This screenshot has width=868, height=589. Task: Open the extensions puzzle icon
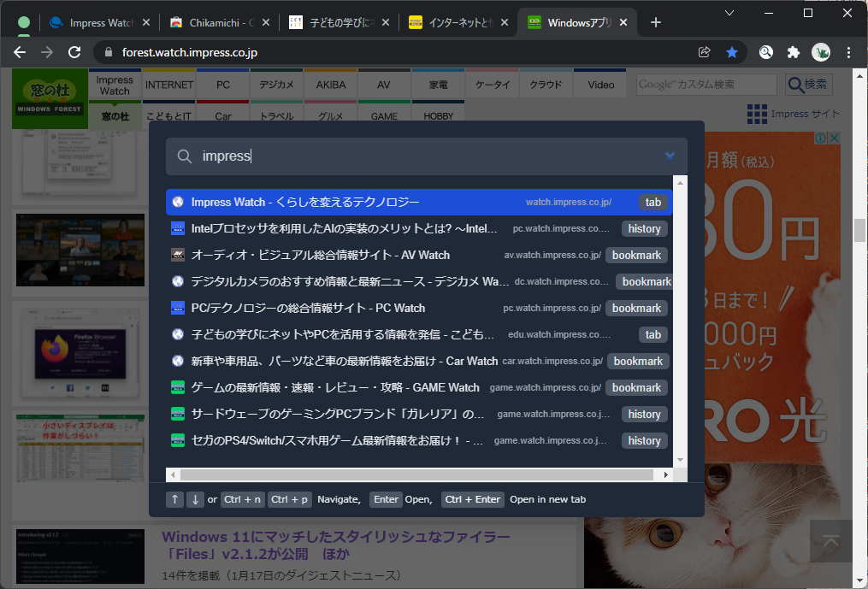click(x=793, y=51)
